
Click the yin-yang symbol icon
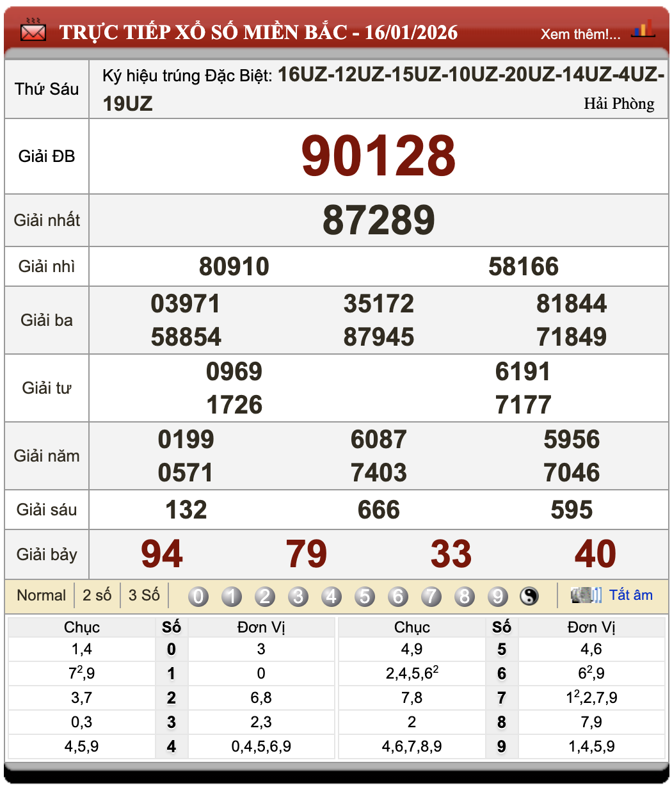pos(530,595)
